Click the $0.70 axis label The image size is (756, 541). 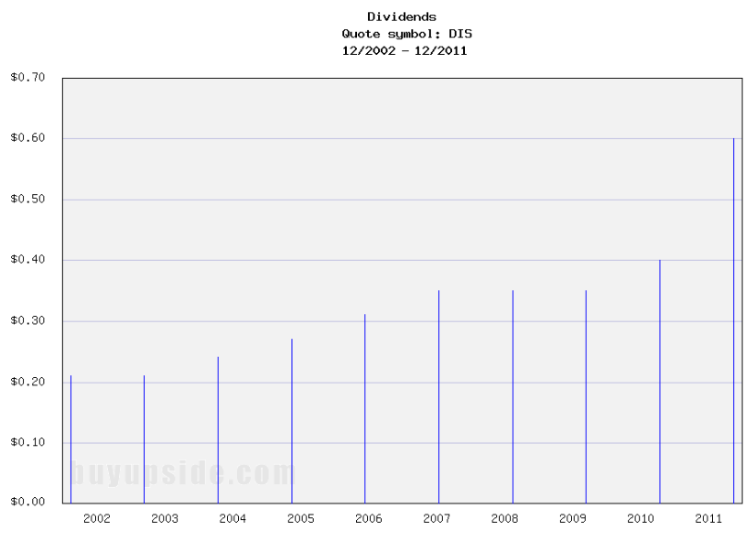[27, 77]
